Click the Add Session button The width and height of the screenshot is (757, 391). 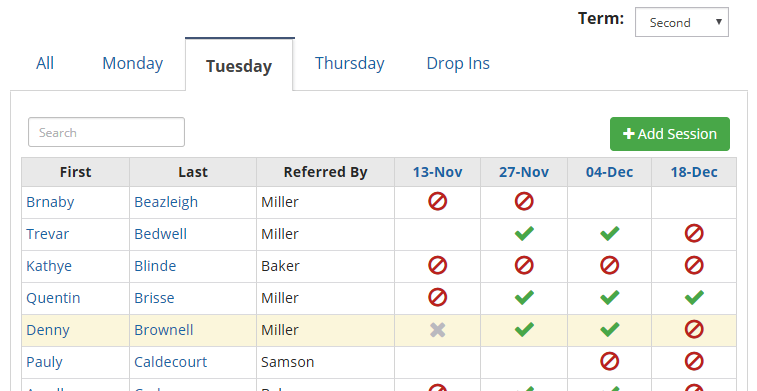670,134
